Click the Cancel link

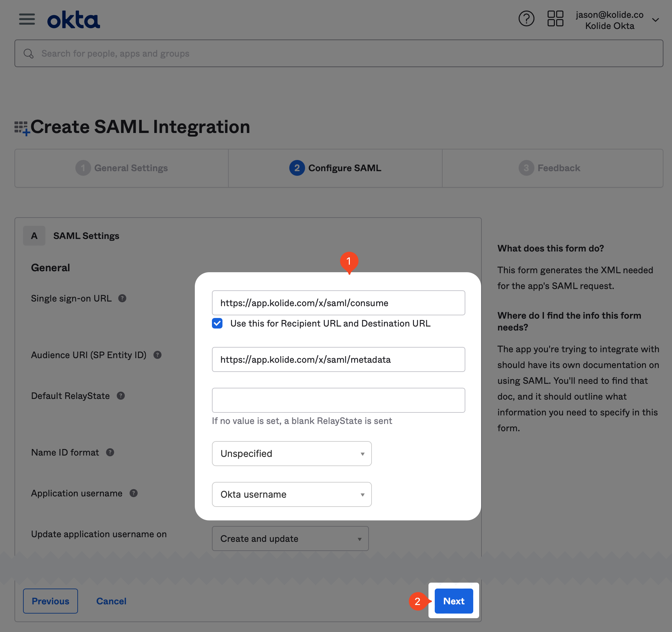[111, 601]
